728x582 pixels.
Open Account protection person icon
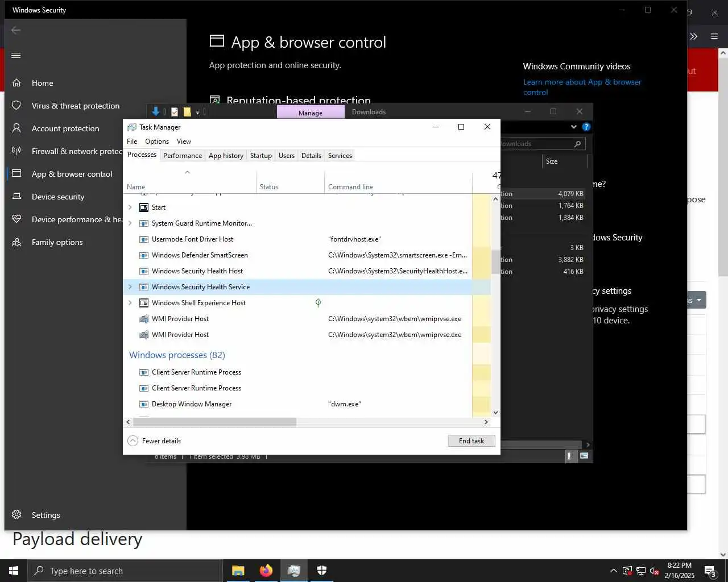tap(16, 128)
